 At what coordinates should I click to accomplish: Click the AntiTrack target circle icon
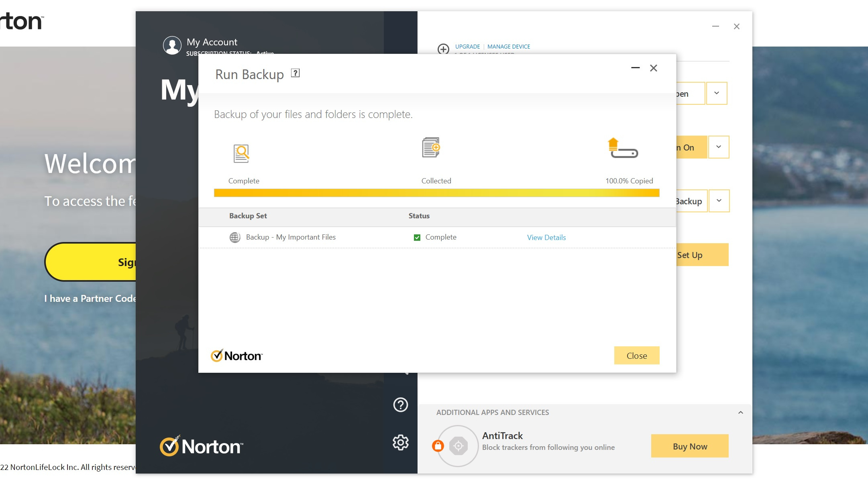click(x=458, y=446)
